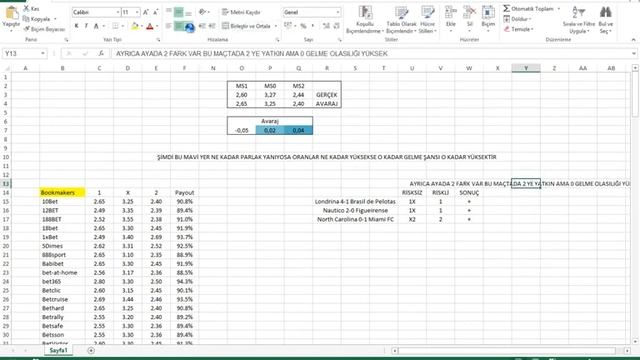Image resolution: width=640 pixels, height=360 pixels.
Task: Select the yellow Bookmakers cell
Action: (x=62, y=193)
